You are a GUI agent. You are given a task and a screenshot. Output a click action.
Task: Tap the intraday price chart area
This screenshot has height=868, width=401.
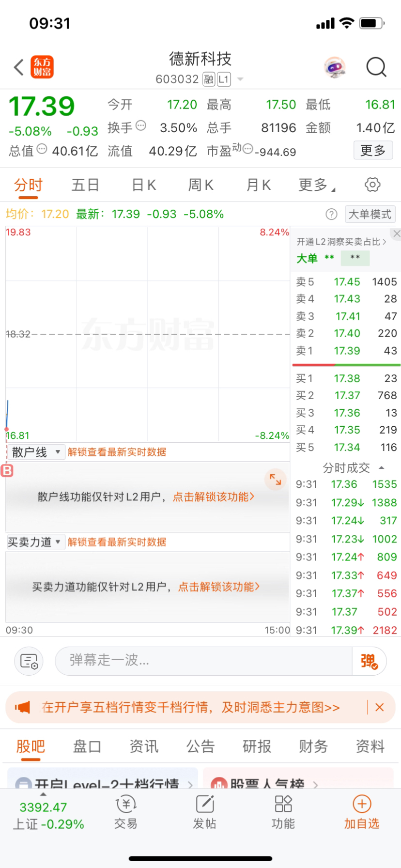coord(148,334)
